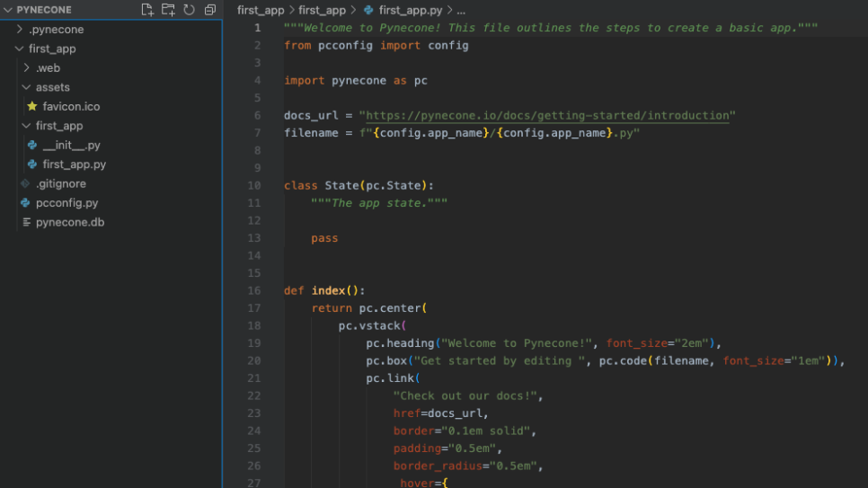
Task: Click the star icon beside favicon.ico
Action: [x=32, y=106]
